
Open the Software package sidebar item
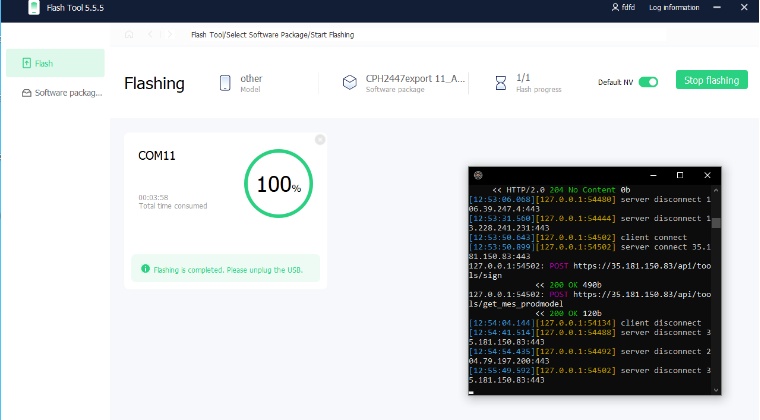pos(62,93)
